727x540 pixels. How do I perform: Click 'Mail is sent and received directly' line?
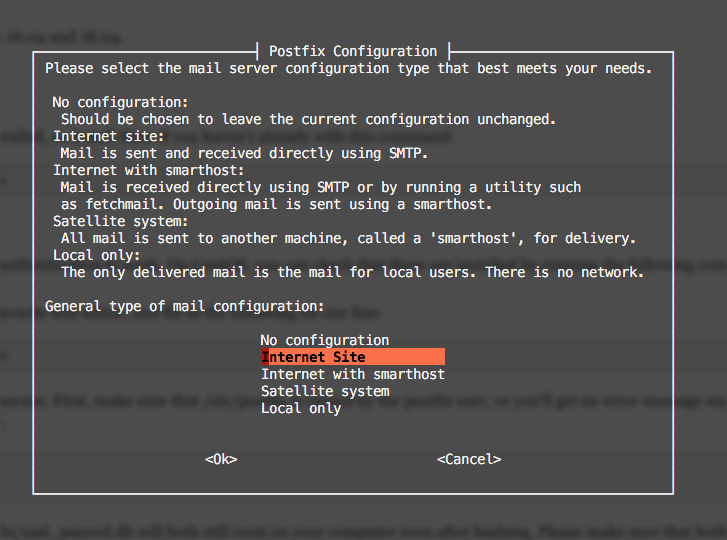(244, 153)
